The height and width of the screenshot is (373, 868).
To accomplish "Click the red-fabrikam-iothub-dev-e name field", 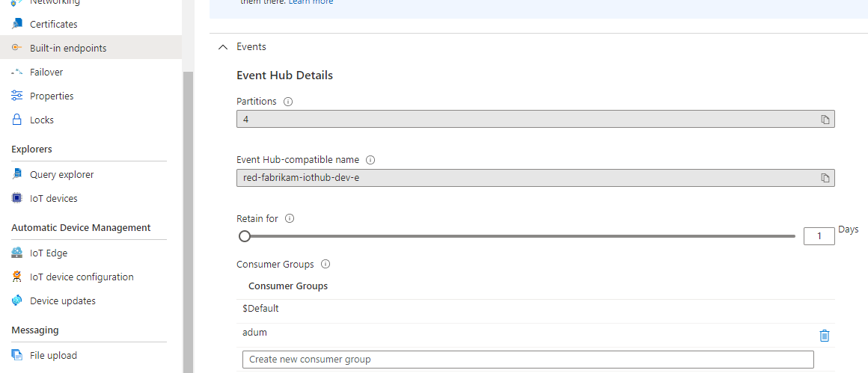I will [x=535, y=177].
